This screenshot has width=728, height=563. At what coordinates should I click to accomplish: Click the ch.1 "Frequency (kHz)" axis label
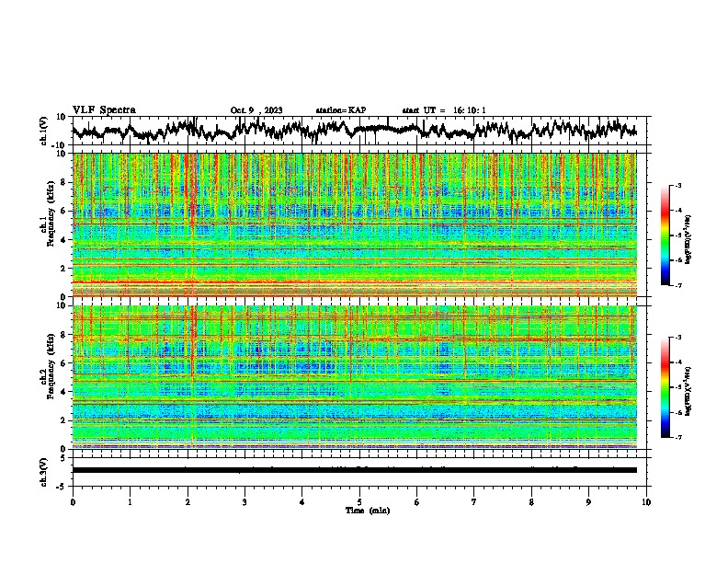[51, 214]
